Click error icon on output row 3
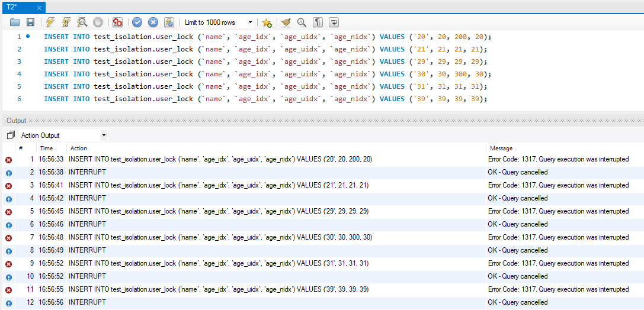 coord(9,186)
